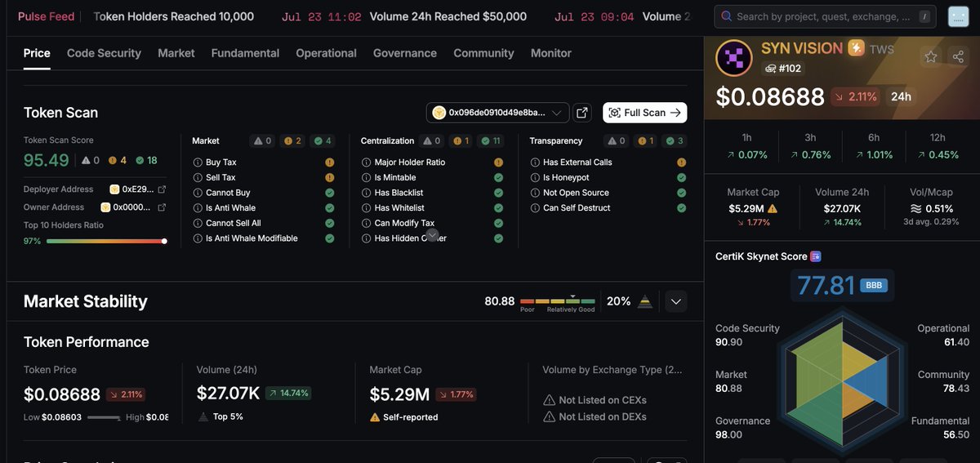Switch to the Code Security tab

(x=104, y=53)
